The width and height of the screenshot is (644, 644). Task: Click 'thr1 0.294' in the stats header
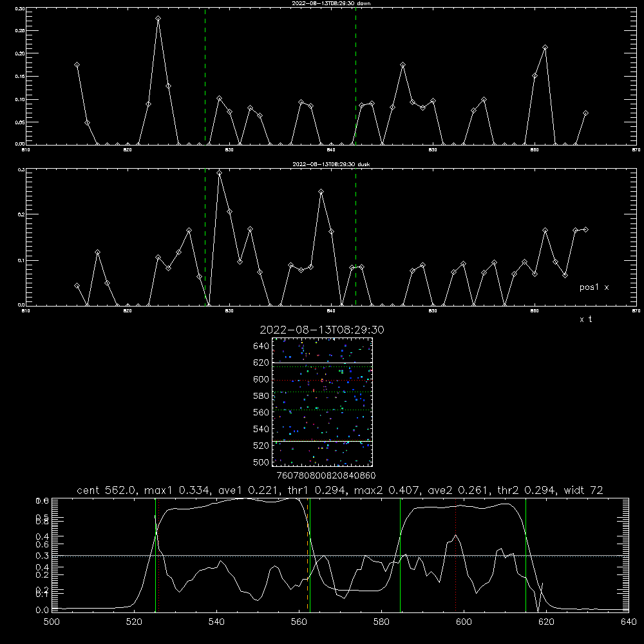pyautogui.click(x=315, y=490)
